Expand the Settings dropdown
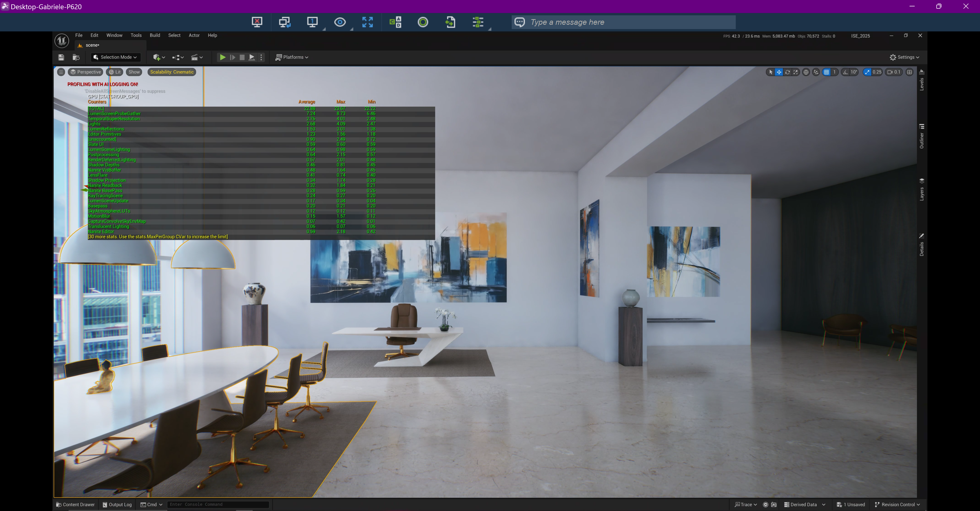The height and width of the screenshot is (511, 980). click(904, 57)
